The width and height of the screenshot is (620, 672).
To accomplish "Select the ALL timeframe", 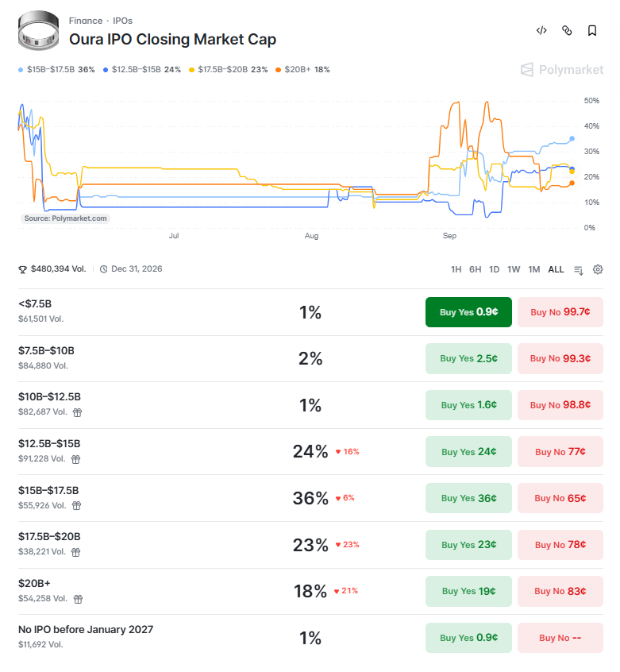I will point(556,269).
